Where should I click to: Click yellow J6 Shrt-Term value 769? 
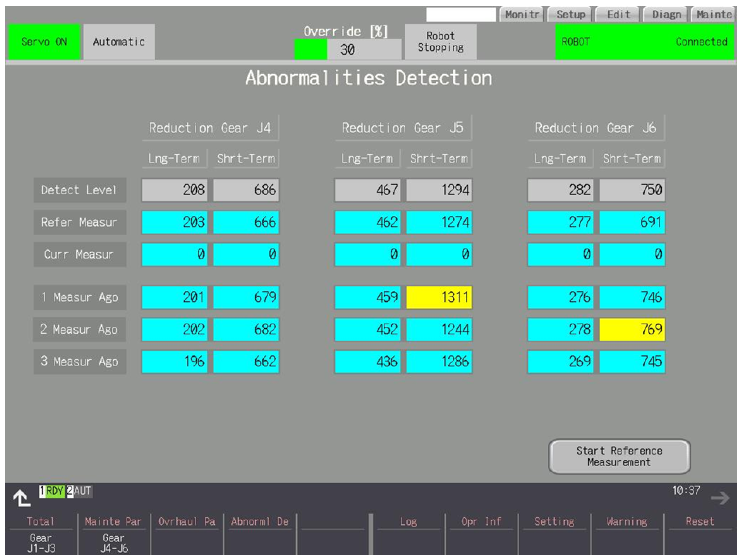(x=632, y=329)
